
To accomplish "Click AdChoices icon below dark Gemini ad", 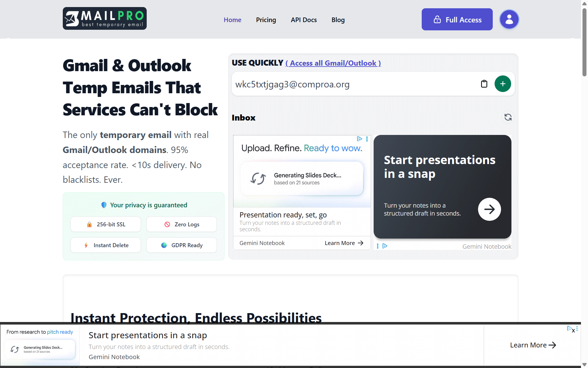I will click(385, 246).
